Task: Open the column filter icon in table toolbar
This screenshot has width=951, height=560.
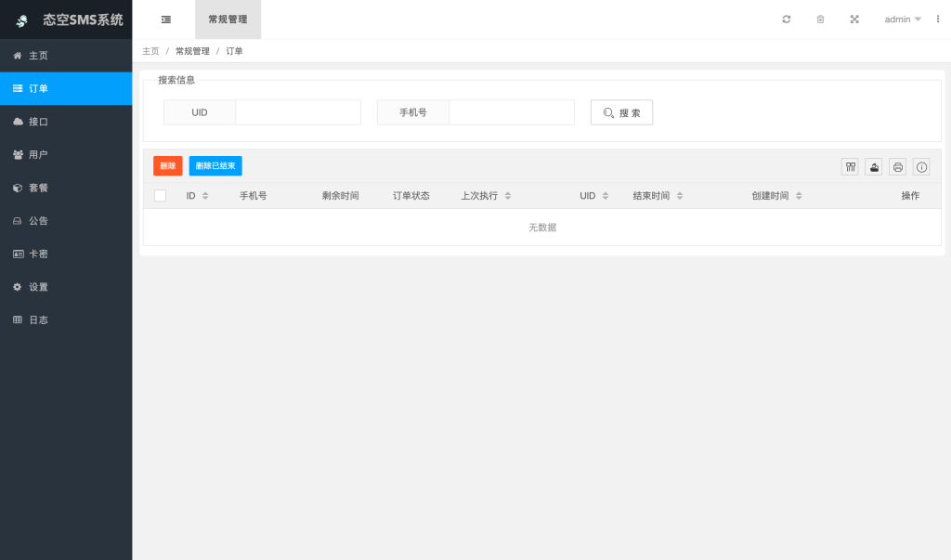Action: click(850, 167)
